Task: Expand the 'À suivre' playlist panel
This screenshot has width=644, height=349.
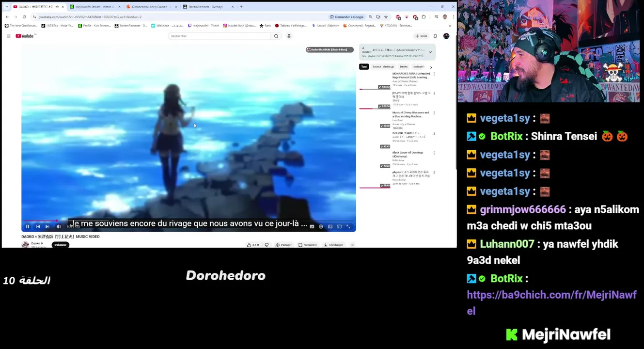Action: click(430, 52)
